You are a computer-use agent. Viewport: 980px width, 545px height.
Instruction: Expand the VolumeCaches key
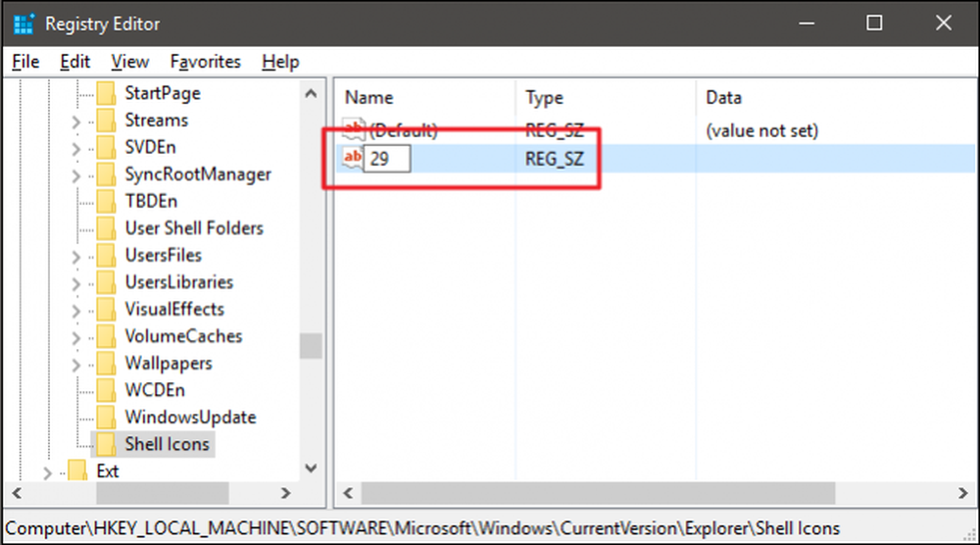(x=76, y=337)
